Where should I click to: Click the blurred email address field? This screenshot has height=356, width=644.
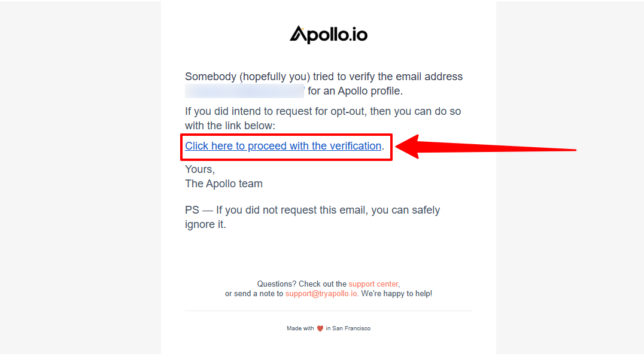pos(244,91)
